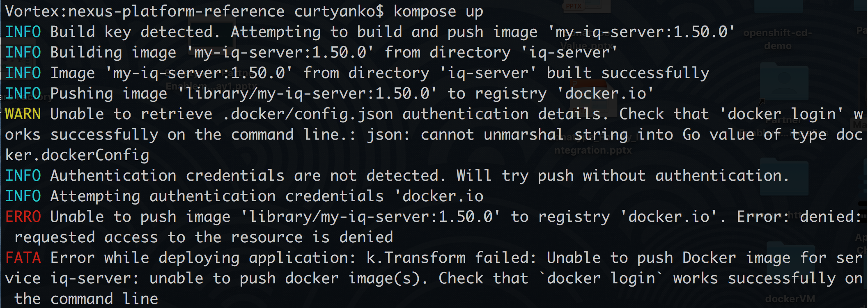Image resolution: width=868 pixels, height=308 pixels.
Task: Click the '.docker/config.json' path text
Action: (x=308, y=114)
